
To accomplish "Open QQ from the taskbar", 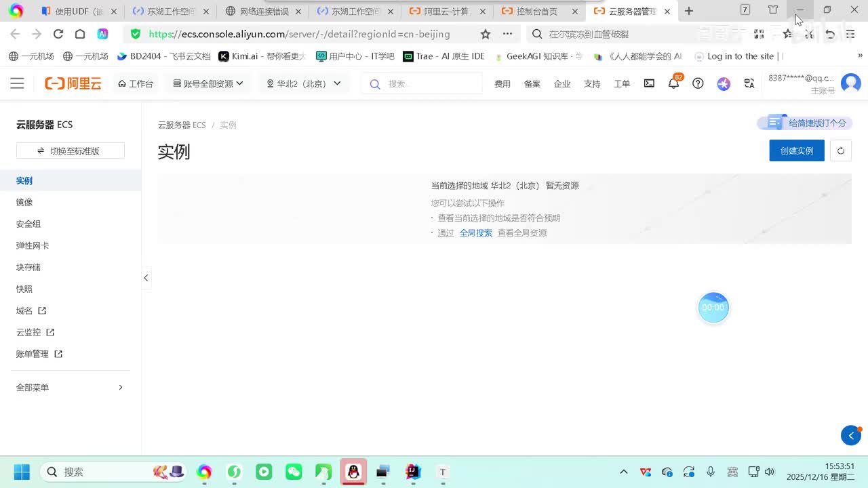I will pos(353,472).
